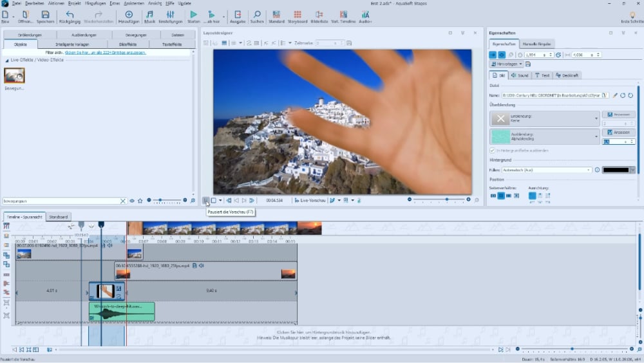Screen dimensions: 644x363
Task: Click the Speichern save icon
Action: (x=45, y=14)
